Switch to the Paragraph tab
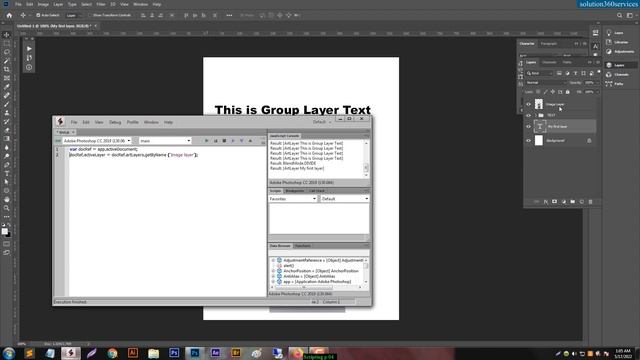This screenshot has width=640, height=360. [549, 44]
